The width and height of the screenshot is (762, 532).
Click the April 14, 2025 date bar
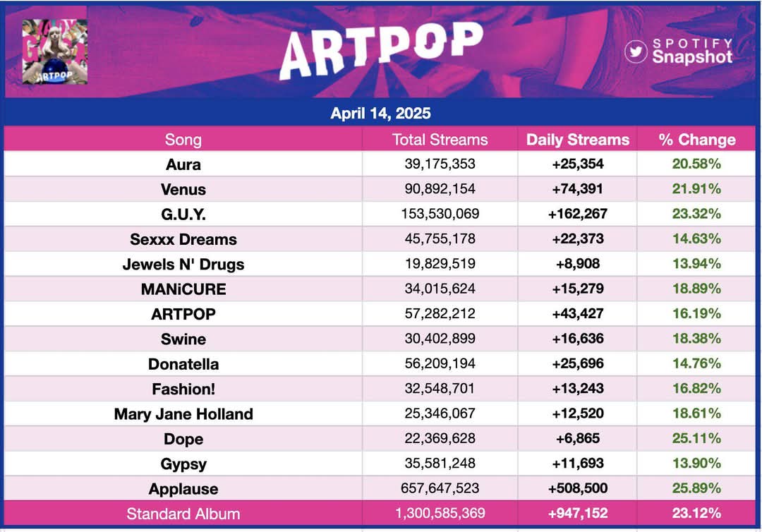coord(380,113)
